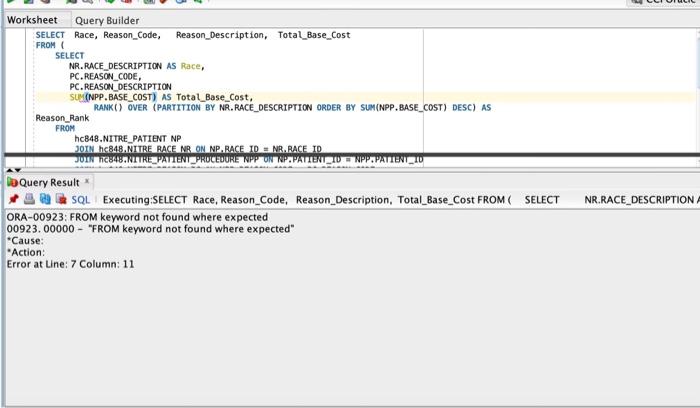Click the refresh results icon
This screenshot has width=700, height=408.
coord(45,199)
